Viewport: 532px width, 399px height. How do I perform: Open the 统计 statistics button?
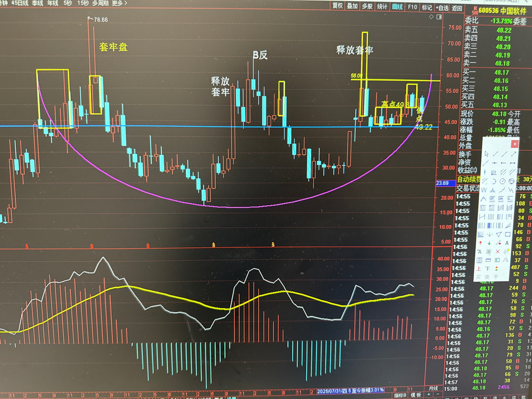click(382, 6)
